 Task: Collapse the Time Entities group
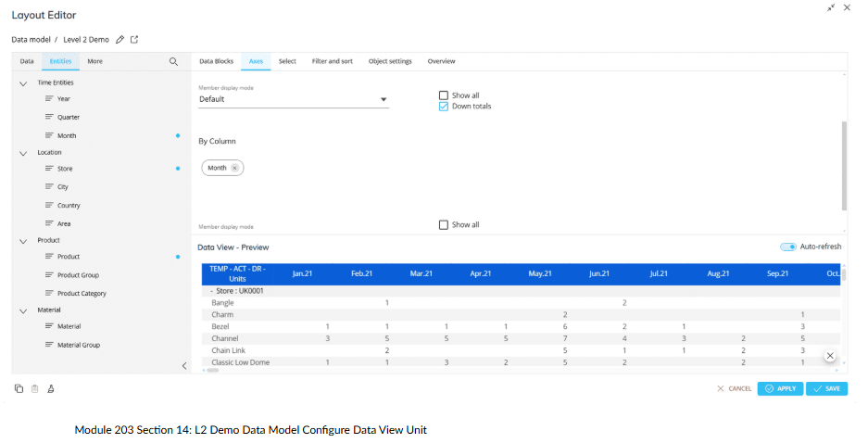23,83
